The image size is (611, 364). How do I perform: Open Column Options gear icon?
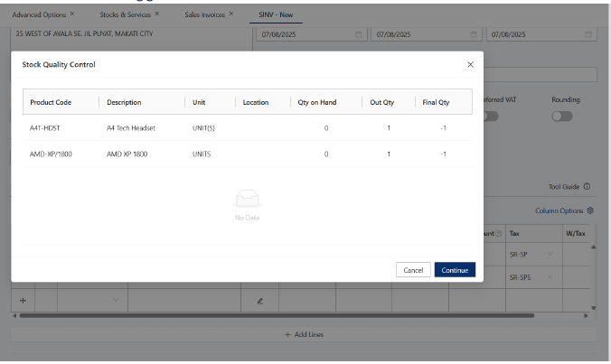point(590,210)
